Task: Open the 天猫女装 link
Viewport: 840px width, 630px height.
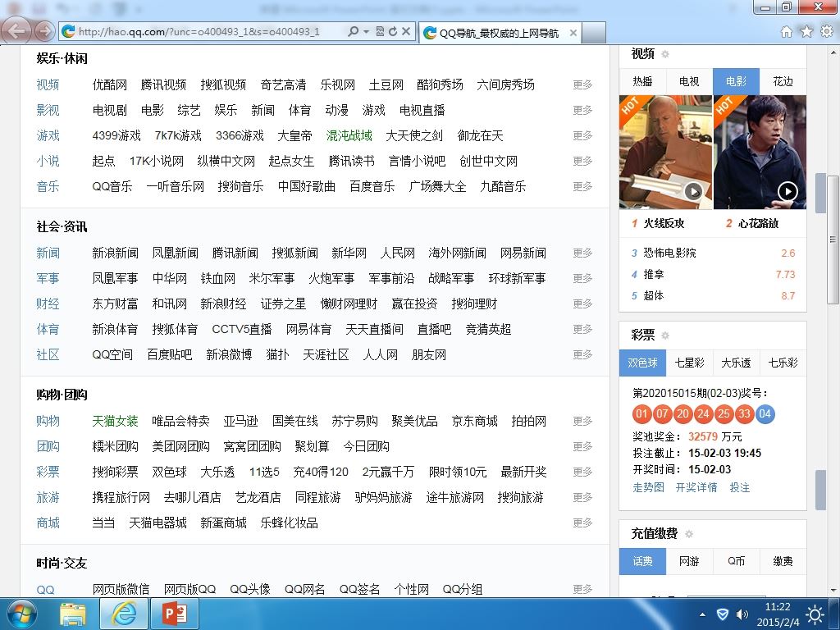Action: pos(115,421)
